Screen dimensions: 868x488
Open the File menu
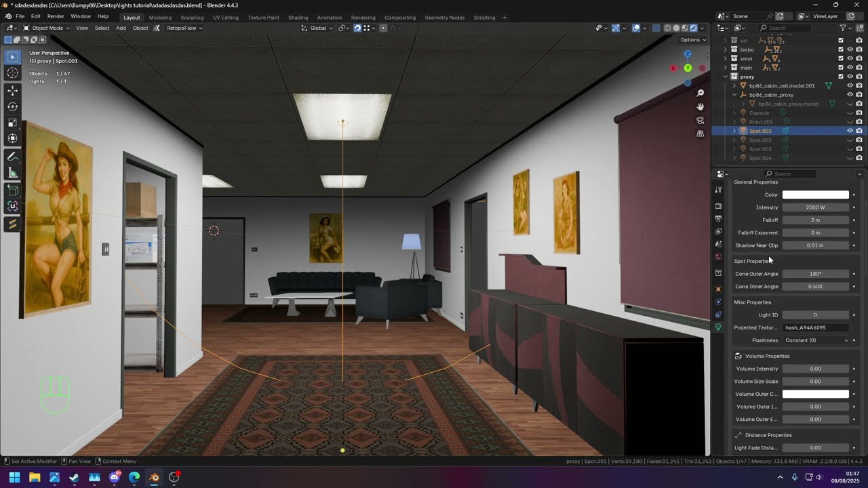tap(20, 16)
